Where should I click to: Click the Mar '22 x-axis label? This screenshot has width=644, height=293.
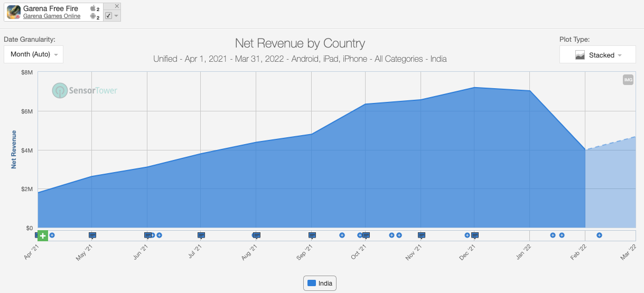630,253
